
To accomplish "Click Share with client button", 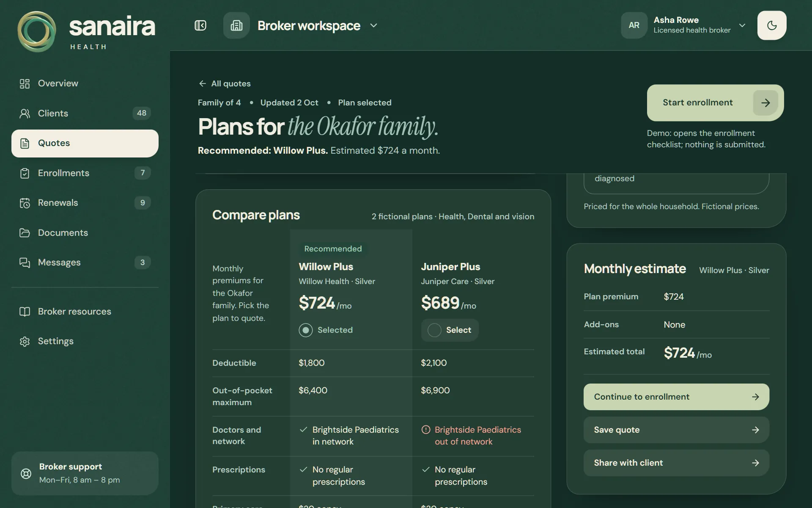I will [x=676, y=463].
